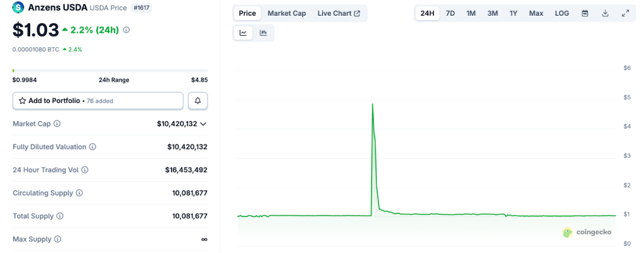Toggle LOG scale on chart

click(562, 13)
